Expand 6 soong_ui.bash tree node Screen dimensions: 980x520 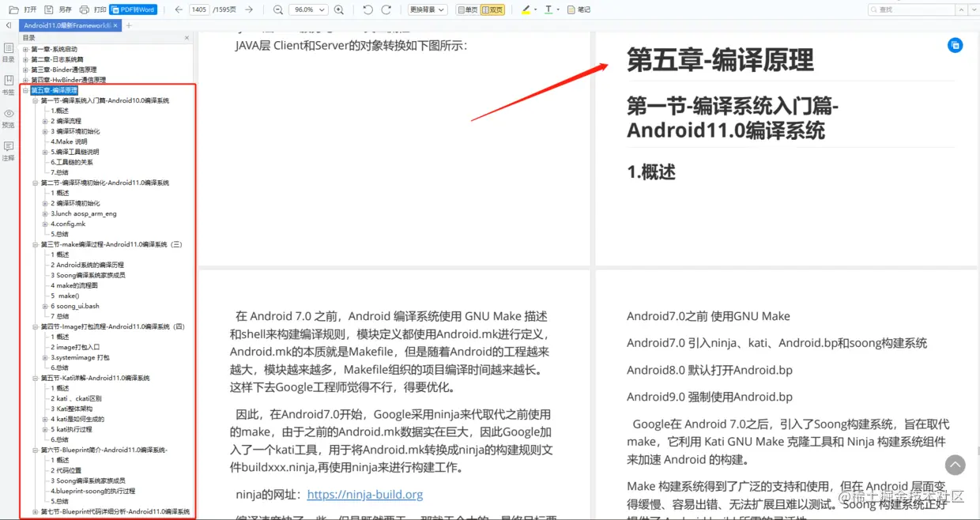[x=45, y=306]
